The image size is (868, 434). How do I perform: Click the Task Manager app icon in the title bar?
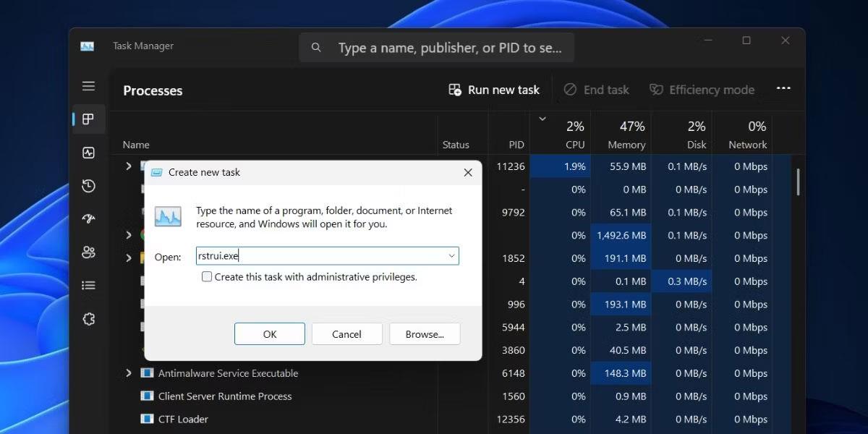click(88, 46)
